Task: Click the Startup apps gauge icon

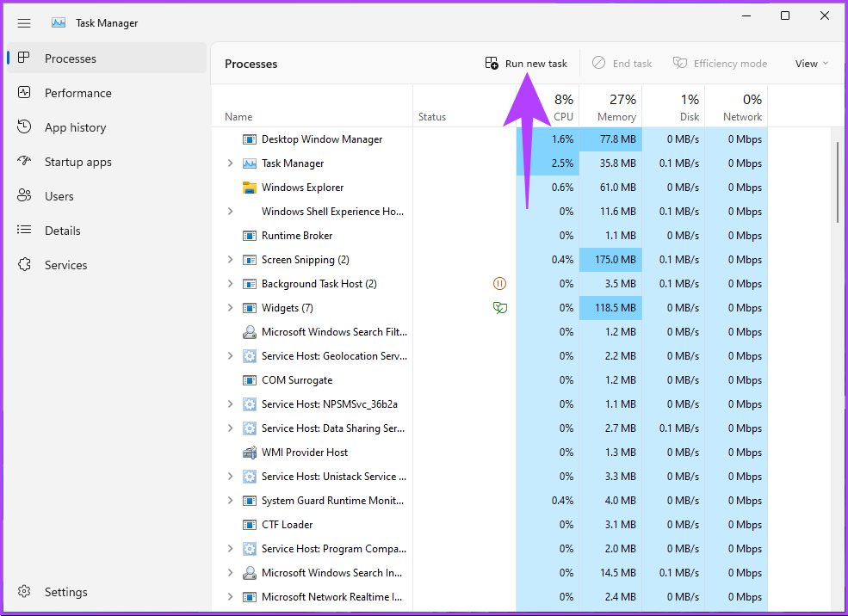Action: [x=24, y=161]
